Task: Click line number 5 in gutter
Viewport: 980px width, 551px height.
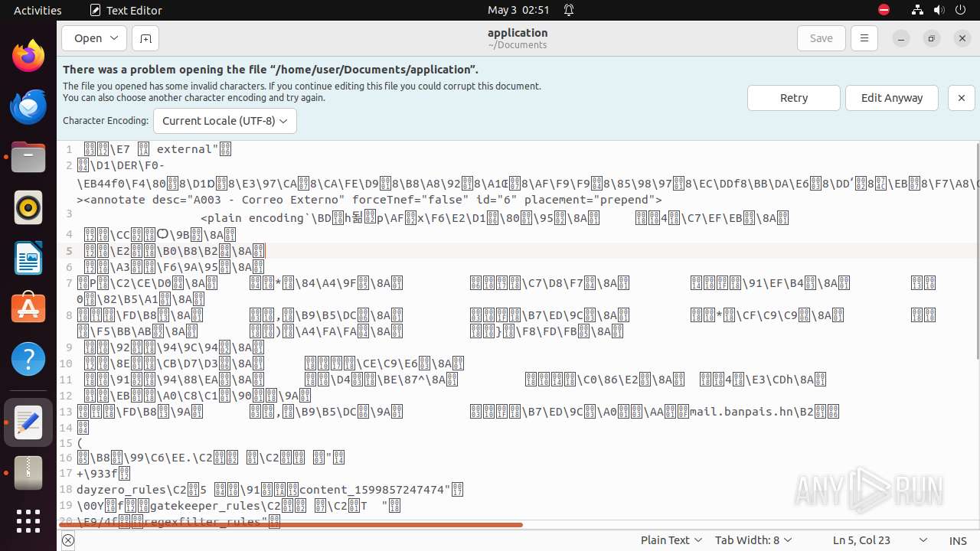Action: pos(69,251)
